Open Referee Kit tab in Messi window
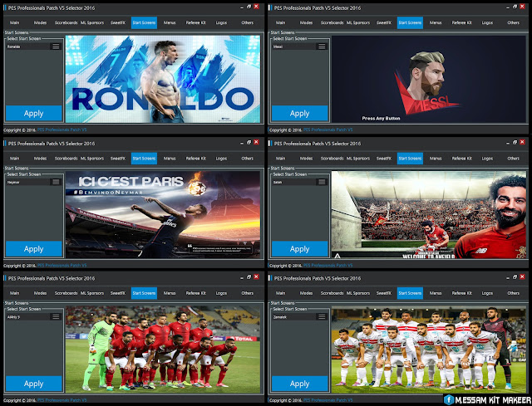The image size is (532, 406). pyautogui.click(x=462, y=22)
